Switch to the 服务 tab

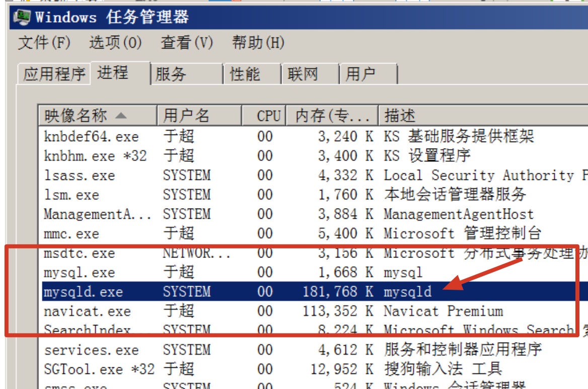click(171, 75)
